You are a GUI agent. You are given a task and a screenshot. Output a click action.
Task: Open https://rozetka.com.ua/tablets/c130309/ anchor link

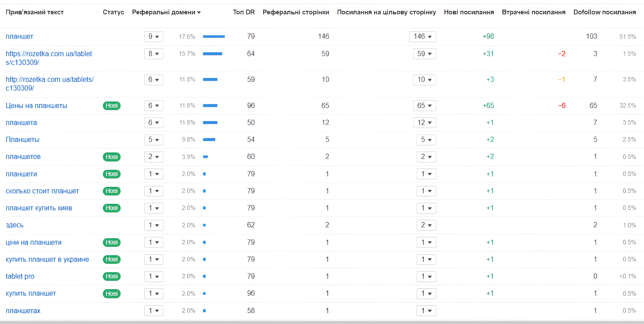click(x=49, y=58)
